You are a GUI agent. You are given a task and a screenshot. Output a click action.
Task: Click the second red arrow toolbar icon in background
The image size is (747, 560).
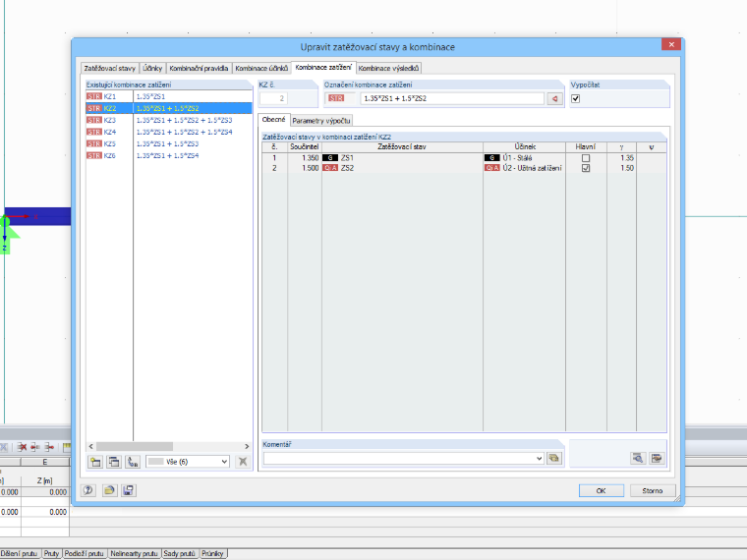coord(35,447)
